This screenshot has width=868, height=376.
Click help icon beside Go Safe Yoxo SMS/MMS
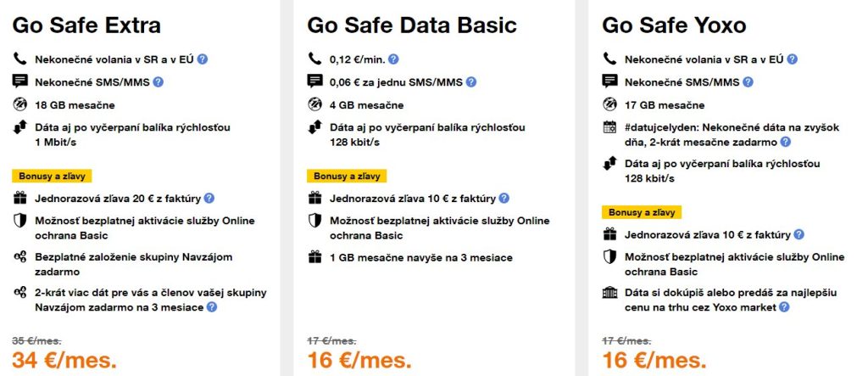pyautogui.click(x=748, y=82)
